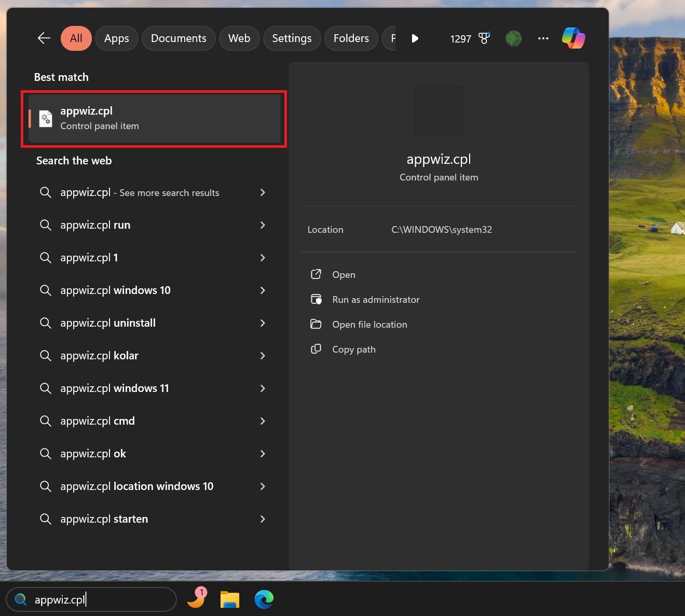Switch to the Settings filter tab
This screenshot has width=685, height=616.
pos(292,38)
